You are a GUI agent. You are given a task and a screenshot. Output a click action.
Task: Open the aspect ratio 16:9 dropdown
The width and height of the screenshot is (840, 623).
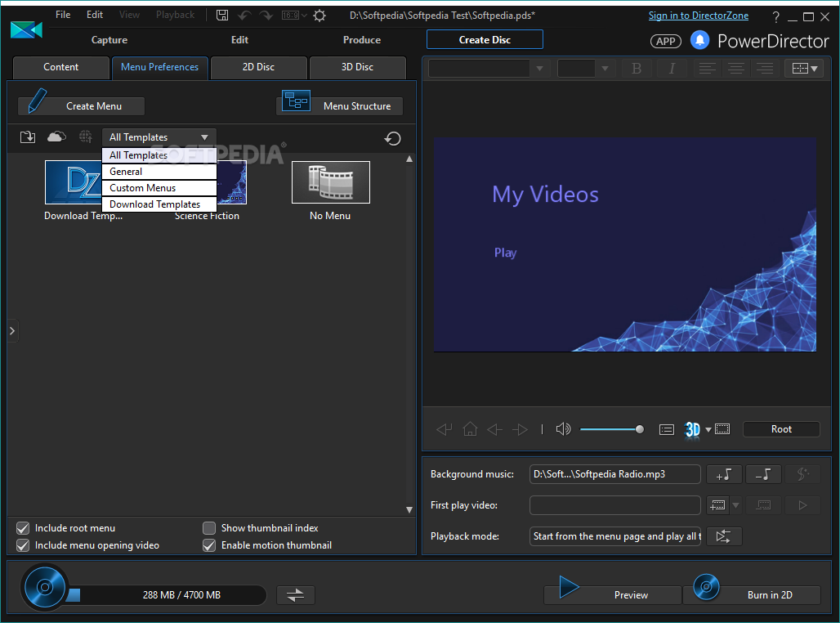(294, 15)
